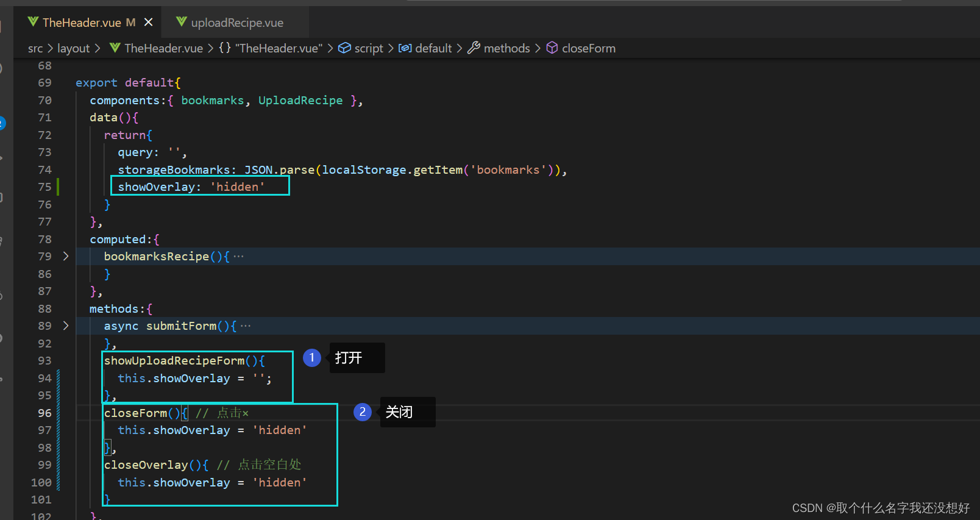This screenshot has height=520, width=980.
Task: Click line number 75 in the gutter
Action: [44, 187]
